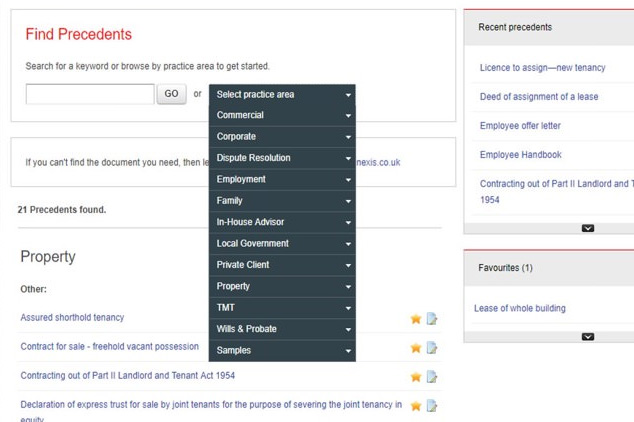Open document icon for Contract for sale
Image resolution: width=634 pixels, height=422 pixels.
[x=432, y=348]
